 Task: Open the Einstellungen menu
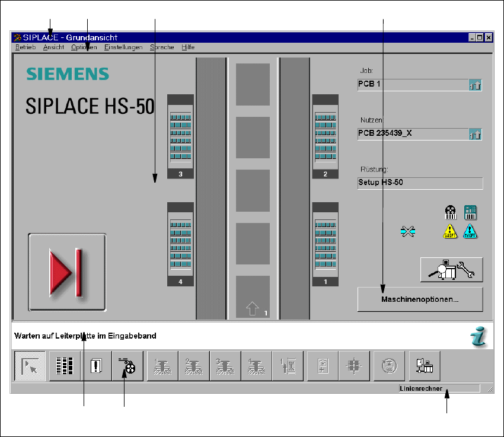(123, 47)
